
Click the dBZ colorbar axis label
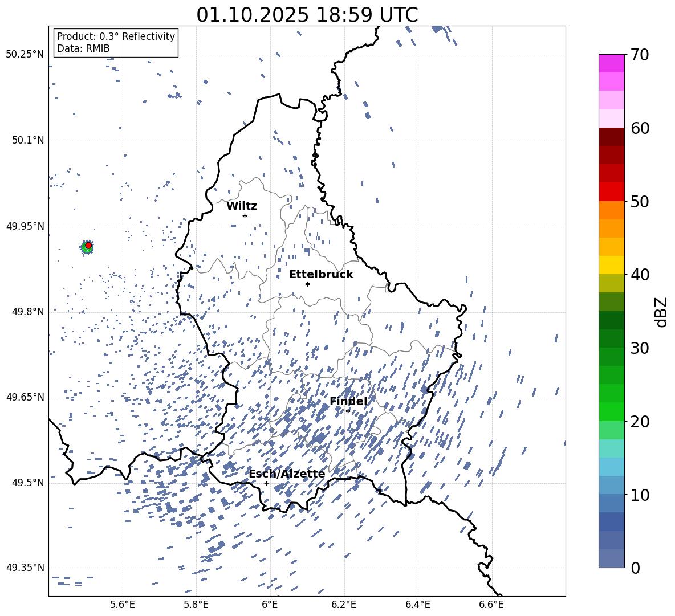point(662,312)
